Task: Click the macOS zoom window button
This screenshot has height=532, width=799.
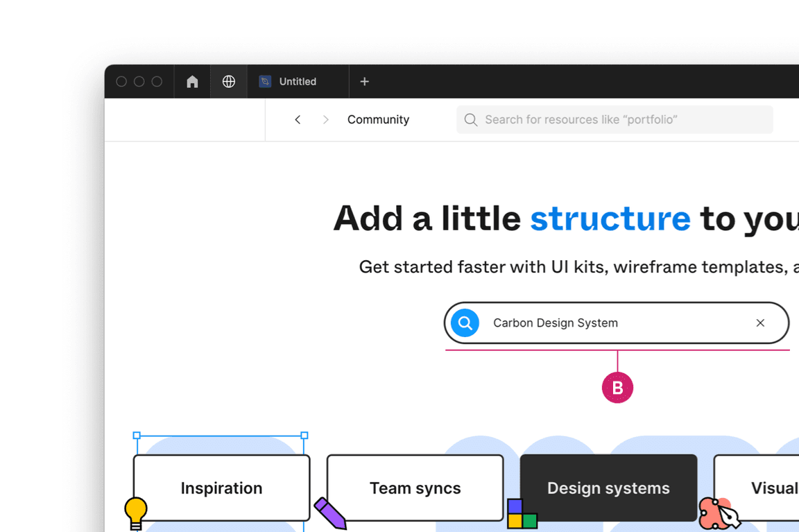Action: 157,82
